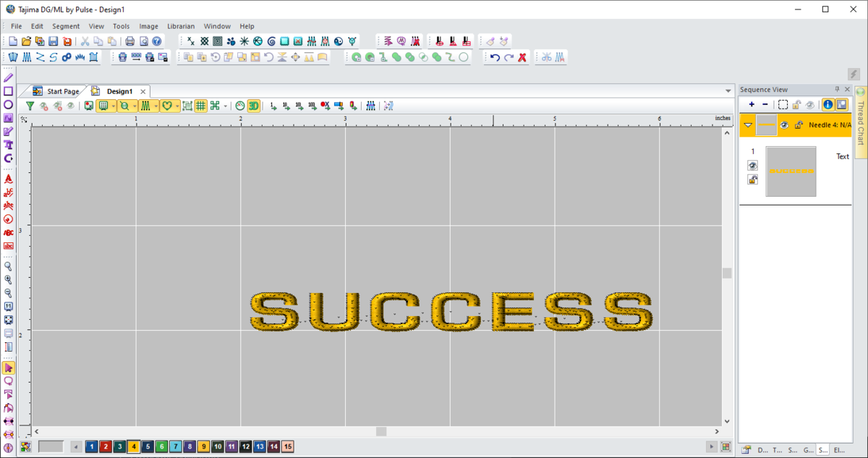Image resolution: width=868 pixels, height=458 pixels.
Task: Open the Segment menu
Action: (x=66, y=26)
